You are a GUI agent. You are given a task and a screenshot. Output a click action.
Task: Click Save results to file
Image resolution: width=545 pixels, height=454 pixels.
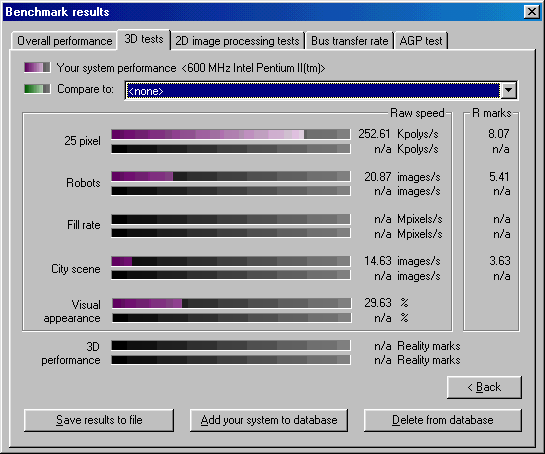[x=99, y=420]
